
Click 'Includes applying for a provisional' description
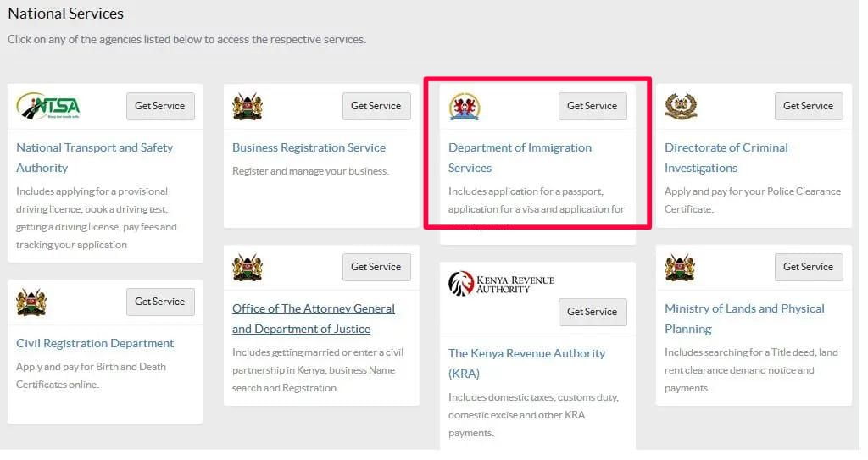coord(97,218)
